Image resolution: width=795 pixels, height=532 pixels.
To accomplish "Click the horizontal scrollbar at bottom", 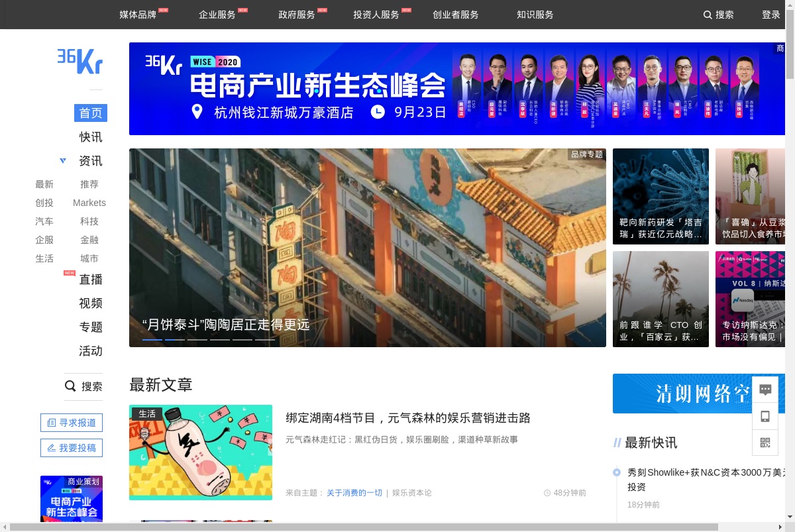I will pyautogui.click(x=364, y=527).
